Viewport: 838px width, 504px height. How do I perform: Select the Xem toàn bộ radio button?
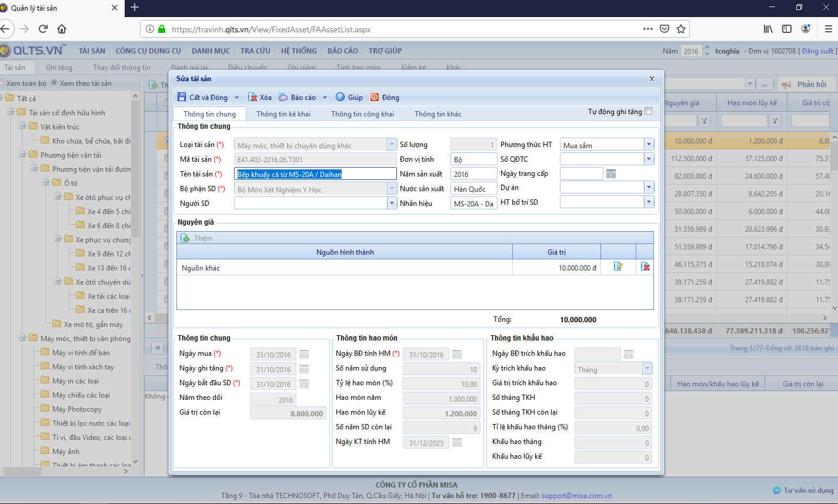pos(1,84)
